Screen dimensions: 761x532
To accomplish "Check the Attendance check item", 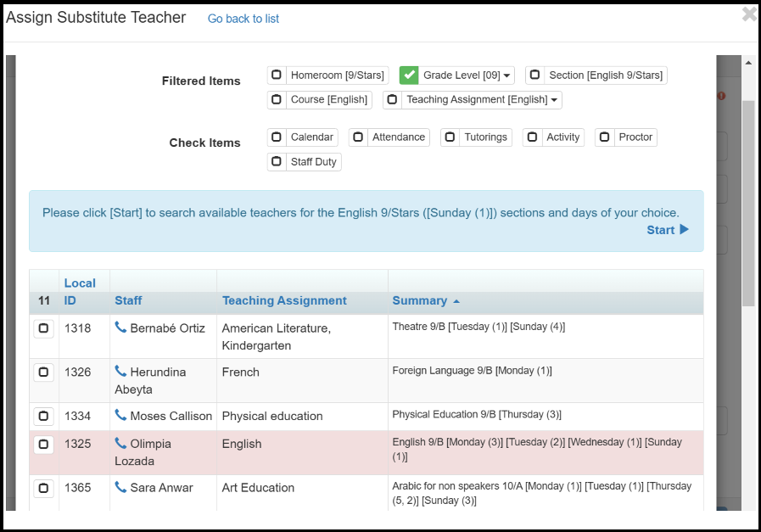I will (358, 137).
